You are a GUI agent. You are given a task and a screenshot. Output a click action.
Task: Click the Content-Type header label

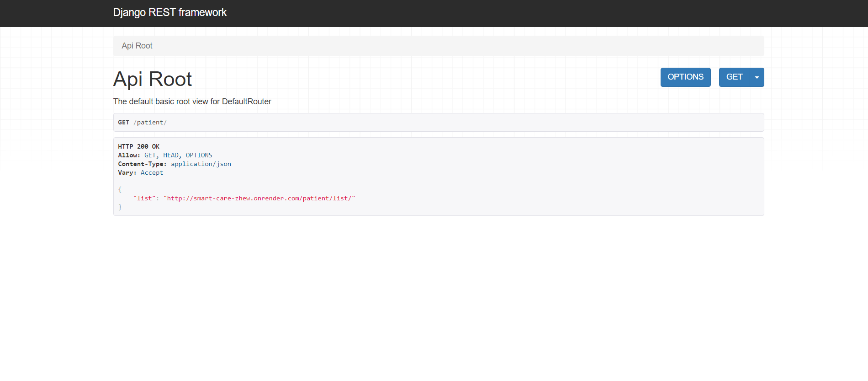tap(142, 164)
